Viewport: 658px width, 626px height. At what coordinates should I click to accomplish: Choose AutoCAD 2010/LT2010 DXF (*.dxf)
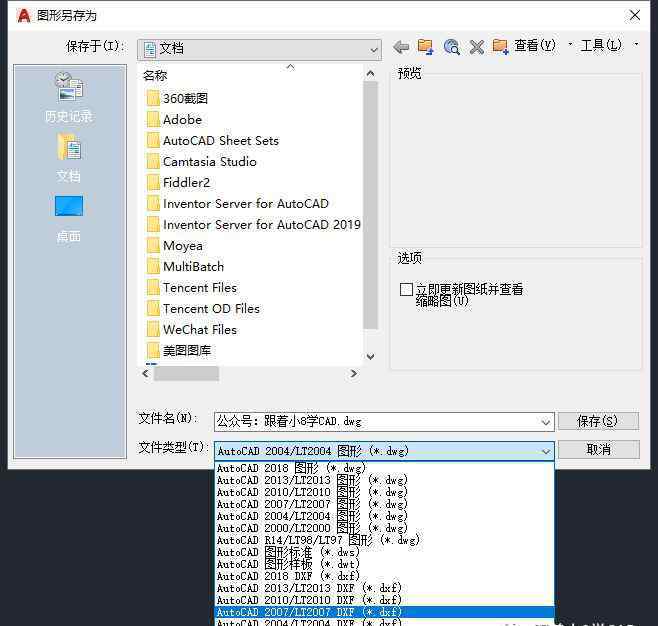tap(384, 600)
